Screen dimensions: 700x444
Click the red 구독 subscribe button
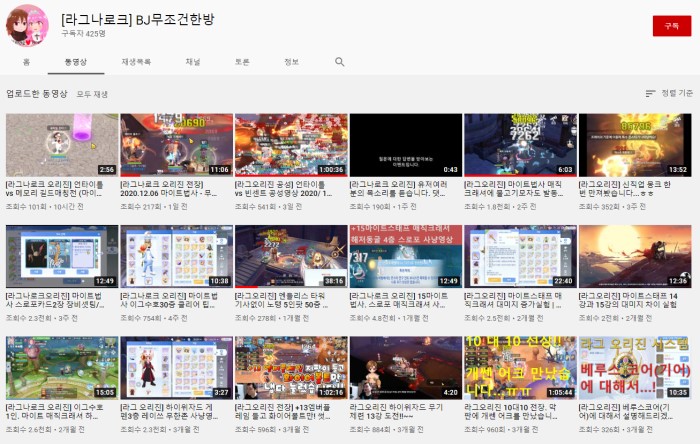(x=672, y=26)
